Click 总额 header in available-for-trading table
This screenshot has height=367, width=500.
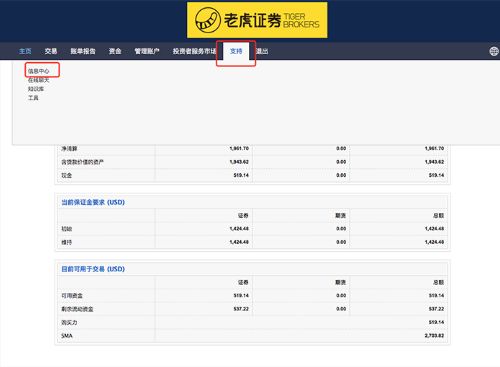pyautogui.click(x=438, y=282)
